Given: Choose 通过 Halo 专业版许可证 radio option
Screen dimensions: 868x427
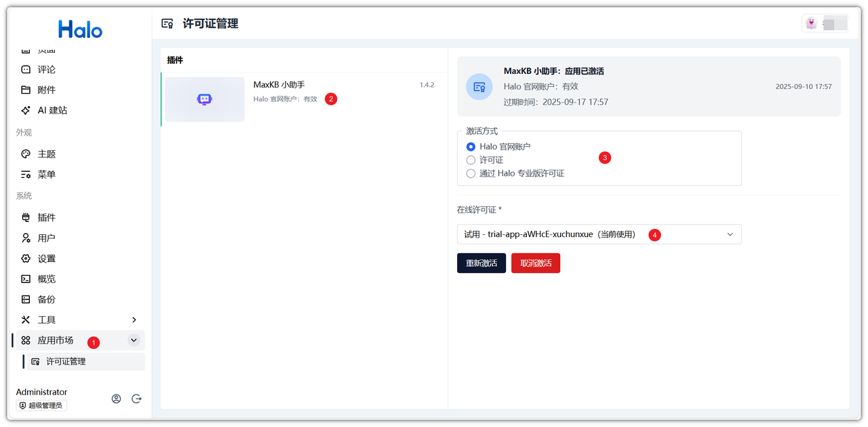Looking at the screenshot, I should pyautogui.click(x=471, y=174).
